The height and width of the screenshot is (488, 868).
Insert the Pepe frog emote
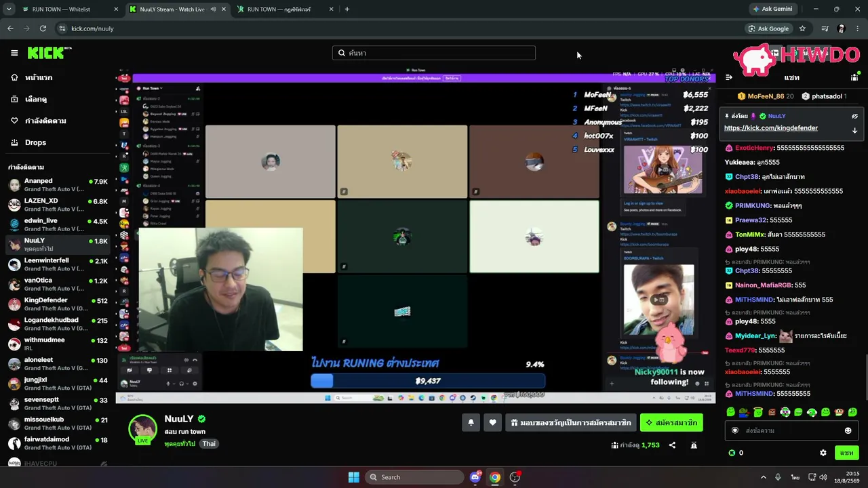click(744, 412)
